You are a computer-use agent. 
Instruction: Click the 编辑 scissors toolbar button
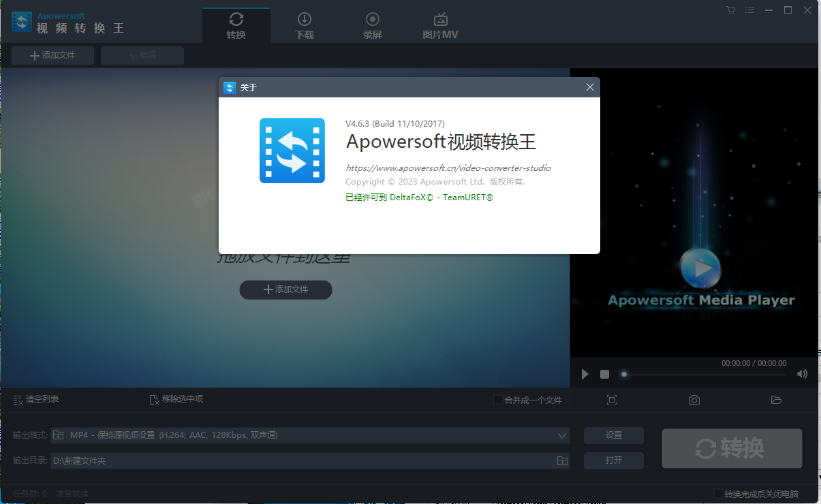pyautogui.click(x=142, y=55)
